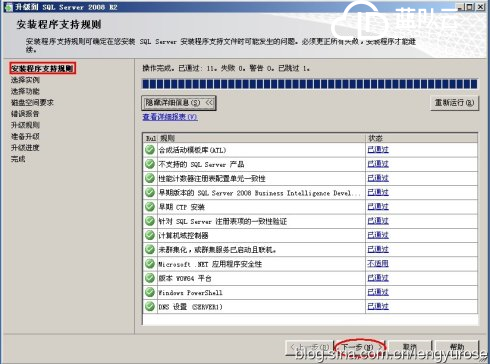Click the 重新运行 button

(x=455, y=103)
